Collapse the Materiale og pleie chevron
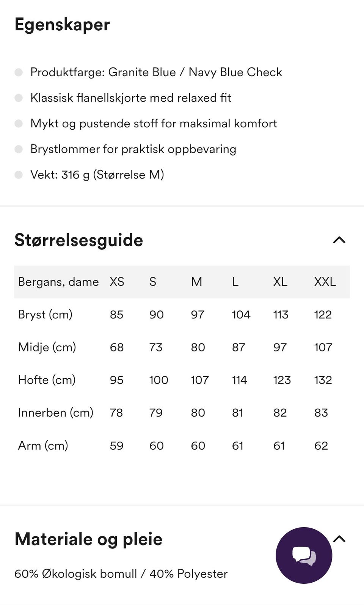The height and width of the screenshot is (605, 364). pyautogui.click(x=339, y=539)
